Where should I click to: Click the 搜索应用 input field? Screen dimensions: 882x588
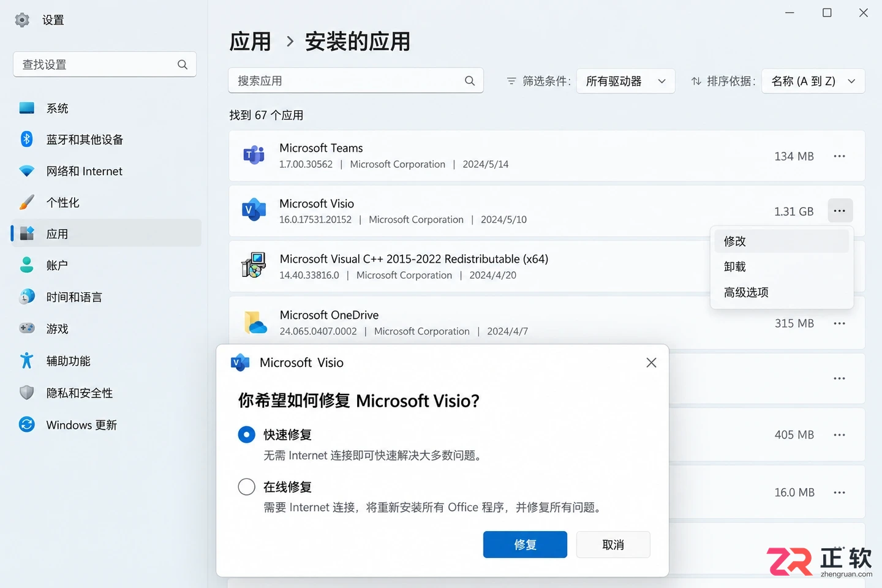point(356,81)
